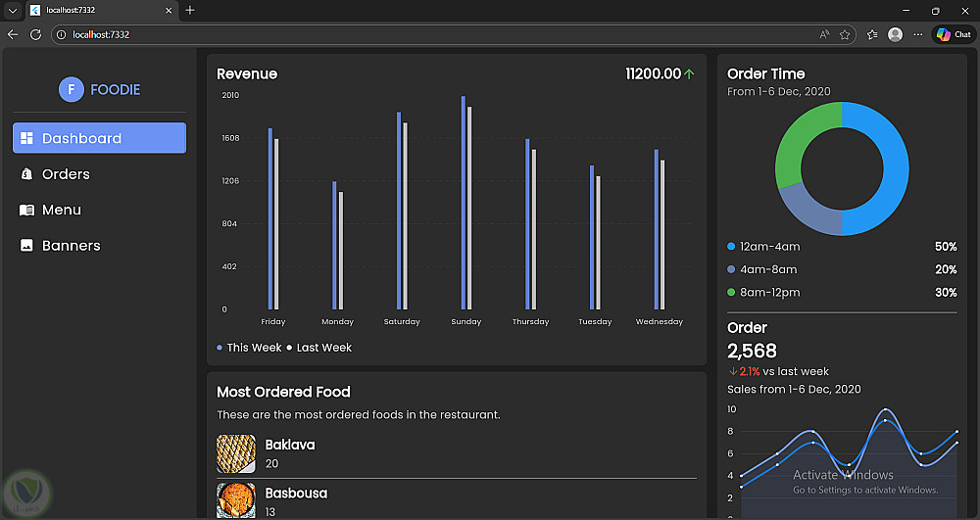Click the Baklava food thumbnail
The height and width of the screenshot is (520, 980).
[x=236, y=454]
